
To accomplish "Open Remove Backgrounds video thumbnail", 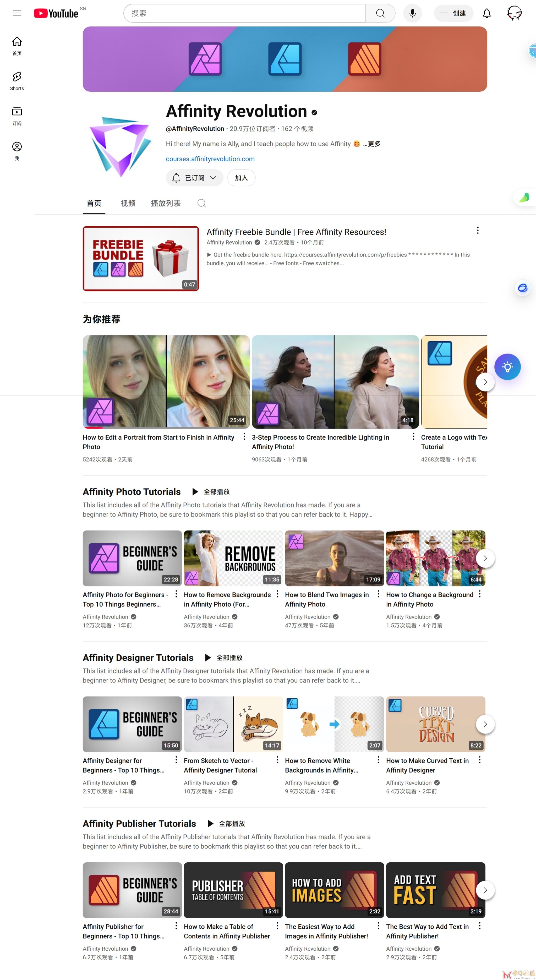I will point(233,558).
